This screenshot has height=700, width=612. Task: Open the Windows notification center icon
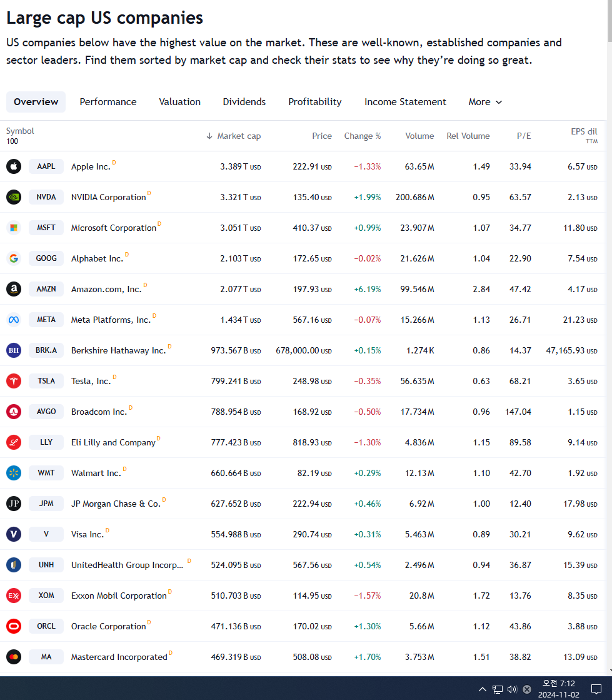596,689
